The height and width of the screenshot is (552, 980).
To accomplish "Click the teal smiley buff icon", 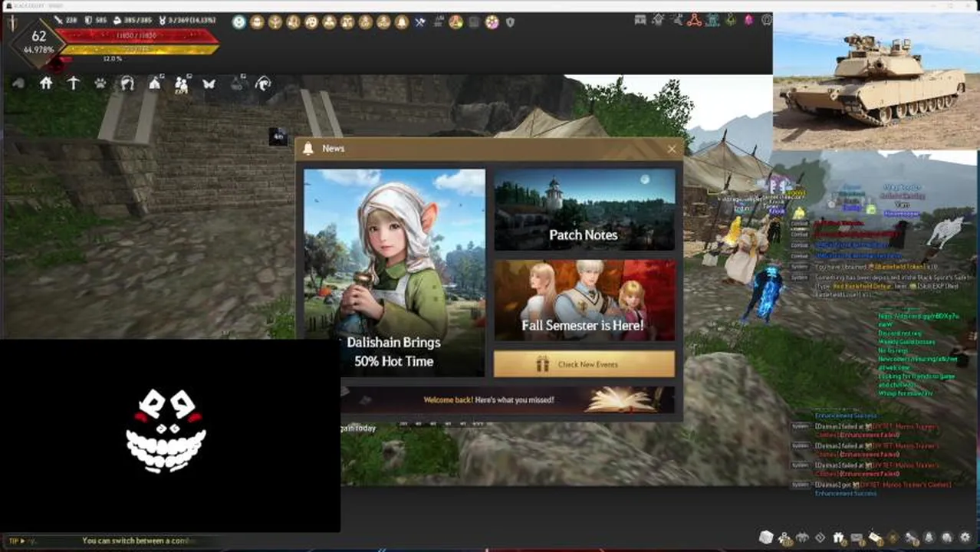I will [239, 22].
